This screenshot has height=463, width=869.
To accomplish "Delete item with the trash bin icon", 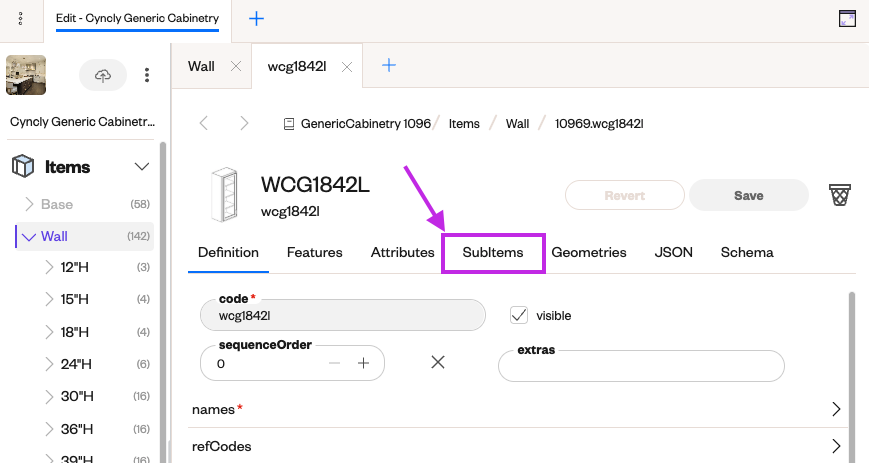I will pos(840,195).
